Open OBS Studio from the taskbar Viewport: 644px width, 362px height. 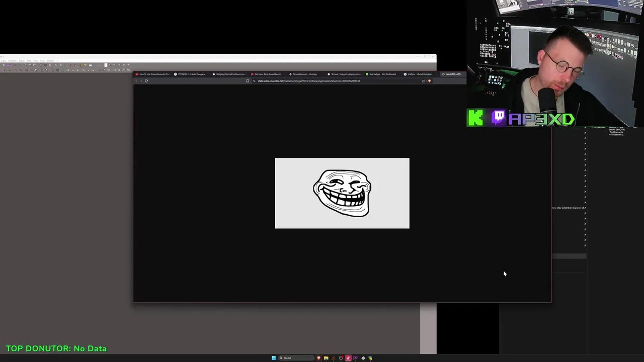click(341, 358)
